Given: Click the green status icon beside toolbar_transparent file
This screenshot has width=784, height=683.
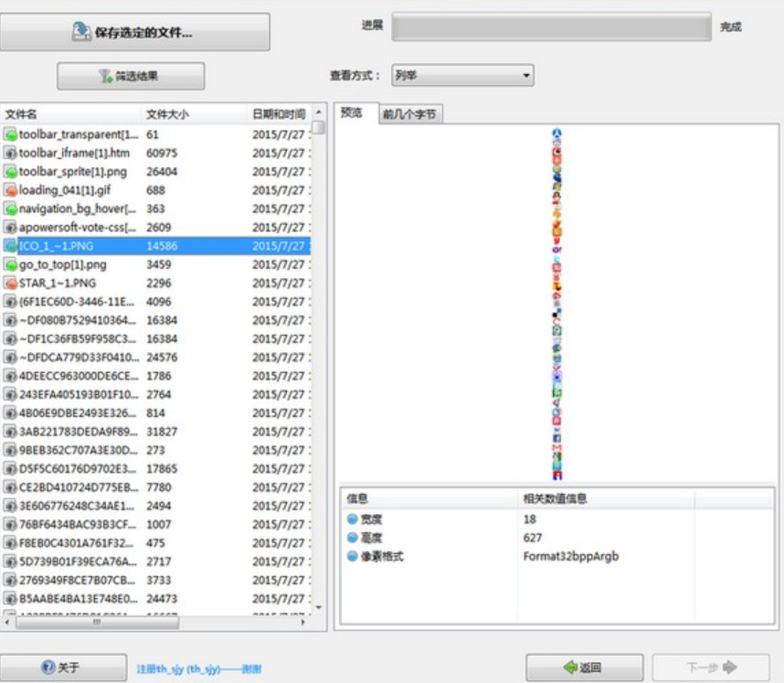Looking at the screenshot, I should point(11,134).
